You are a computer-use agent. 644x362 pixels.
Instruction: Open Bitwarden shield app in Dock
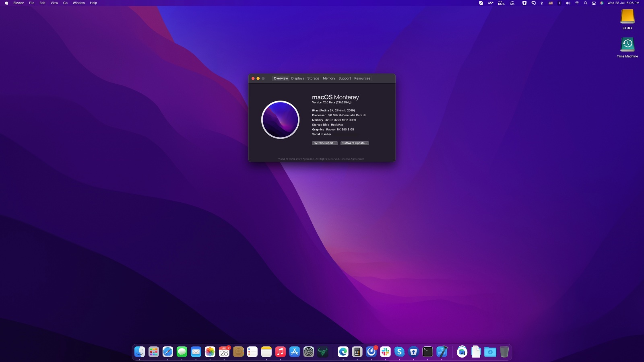coord(413,352)
